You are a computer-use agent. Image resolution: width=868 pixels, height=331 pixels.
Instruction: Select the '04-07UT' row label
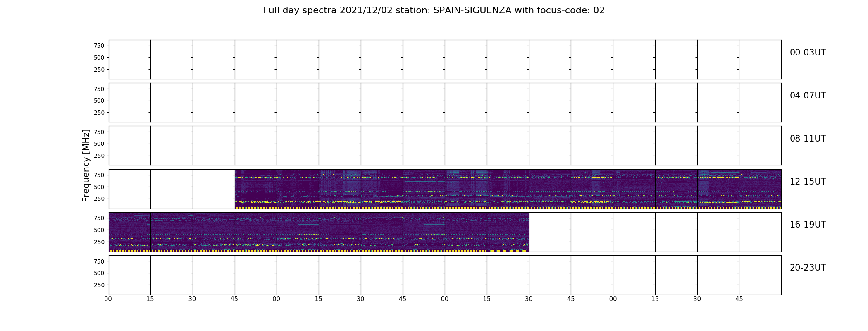[x=808, y=96]
